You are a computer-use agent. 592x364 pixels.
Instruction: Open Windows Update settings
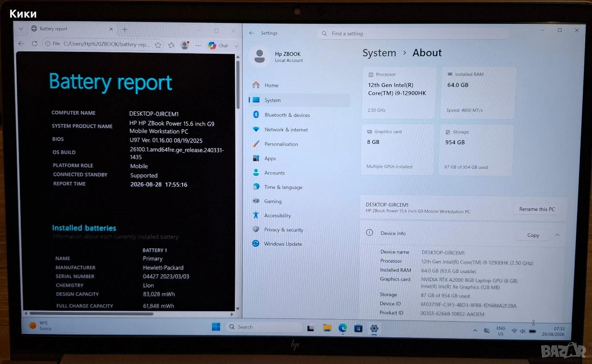299,244
